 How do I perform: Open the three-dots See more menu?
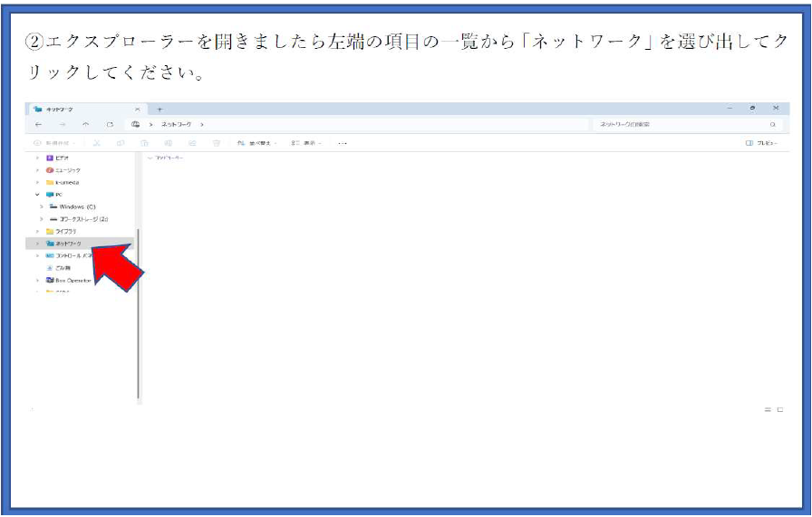click(343, 143)
